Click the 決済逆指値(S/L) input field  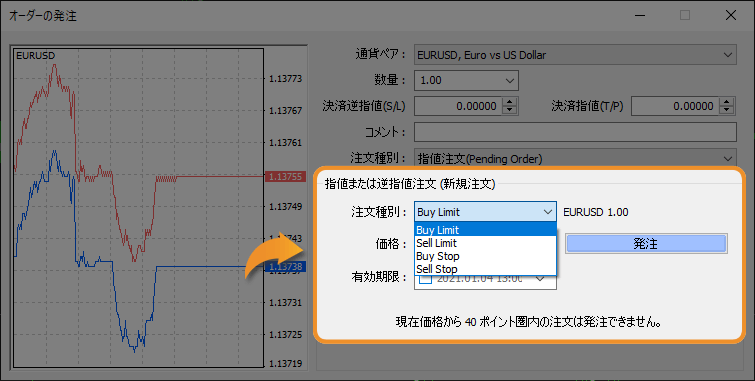(458, 106)
